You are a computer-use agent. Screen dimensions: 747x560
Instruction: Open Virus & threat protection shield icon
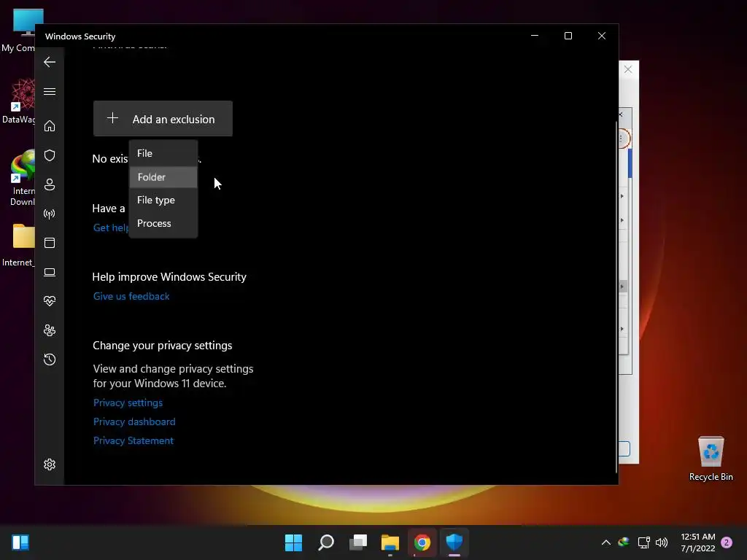50,155
